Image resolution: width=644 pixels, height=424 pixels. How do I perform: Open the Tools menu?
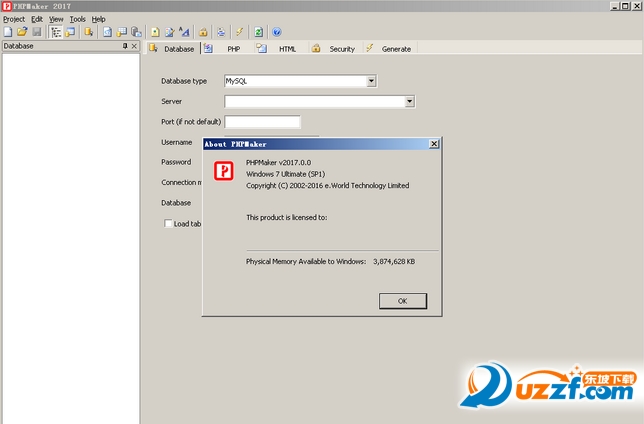(78, 19)
